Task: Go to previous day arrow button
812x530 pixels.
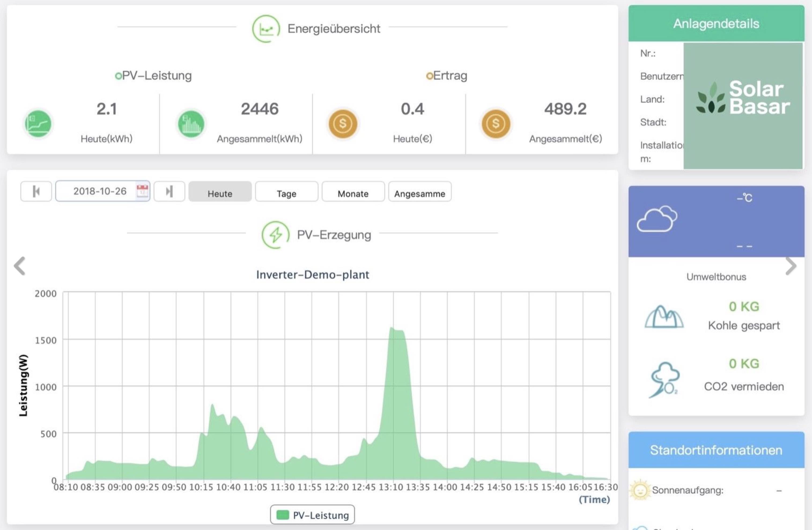Action: tap(36, 192)
